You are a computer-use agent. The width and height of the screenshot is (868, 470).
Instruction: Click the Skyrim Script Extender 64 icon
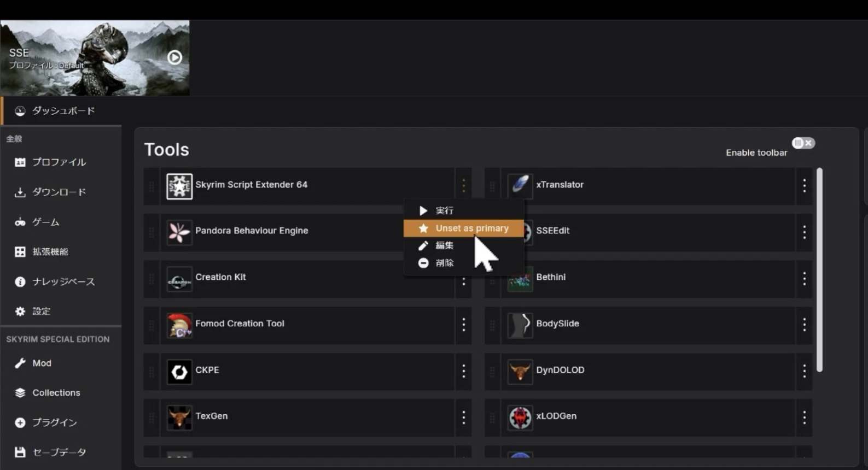pyautogui.click(x=179, y=186)
